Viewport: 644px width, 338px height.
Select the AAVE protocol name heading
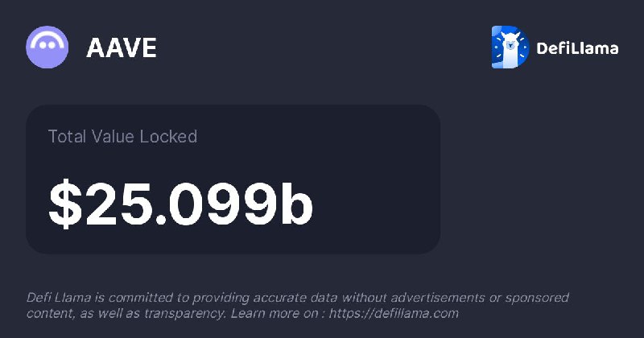click(x=122, y=47)
